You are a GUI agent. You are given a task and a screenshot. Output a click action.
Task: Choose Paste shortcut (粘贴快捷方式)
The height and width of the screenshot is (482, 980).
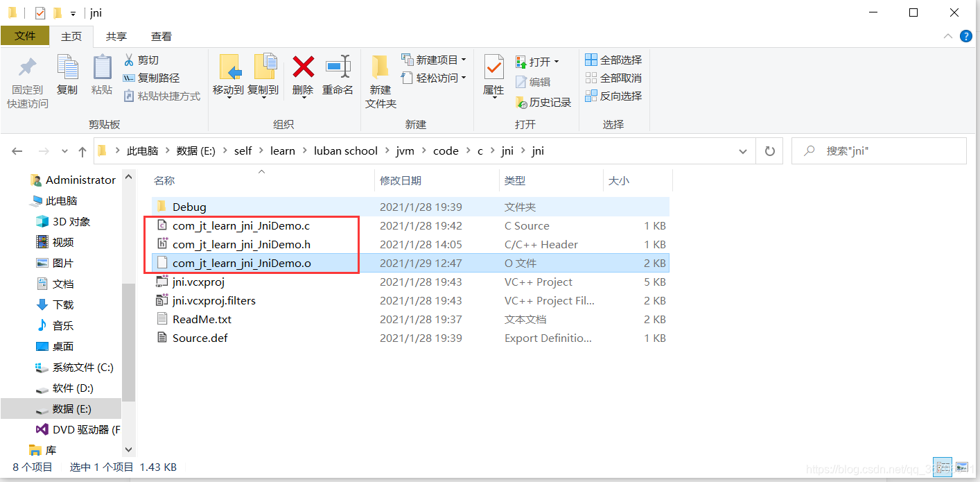click(x=162, y=96)
